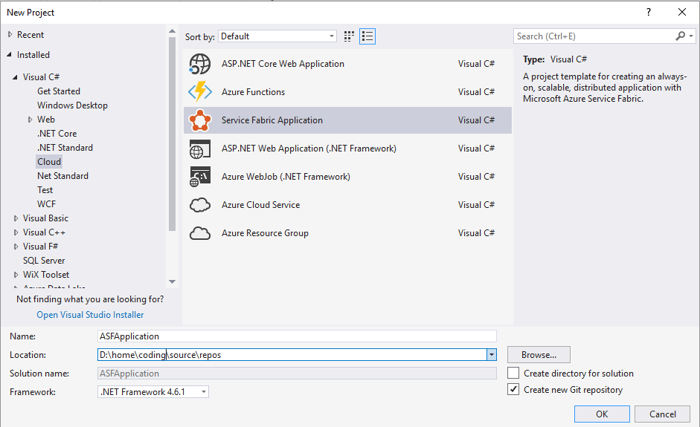Select Azure WebJob (.NET Framework) template name
Image resolution: width=700 pixels, height=427 pixels.
click(286, 177)
